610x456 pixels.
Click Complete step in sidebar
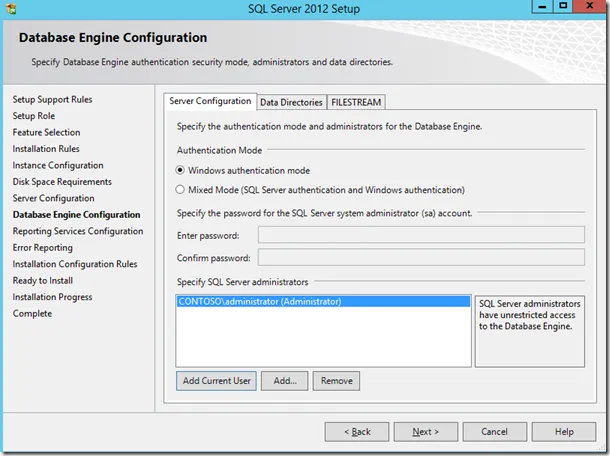click(32, 314)
